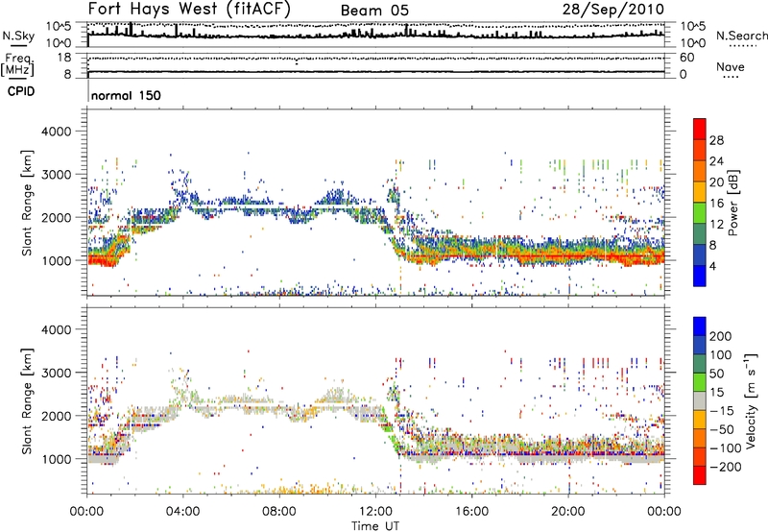The image size is (768, 532).
Task: Click the "50" label on Velocity colorbar
Action: 716,374
